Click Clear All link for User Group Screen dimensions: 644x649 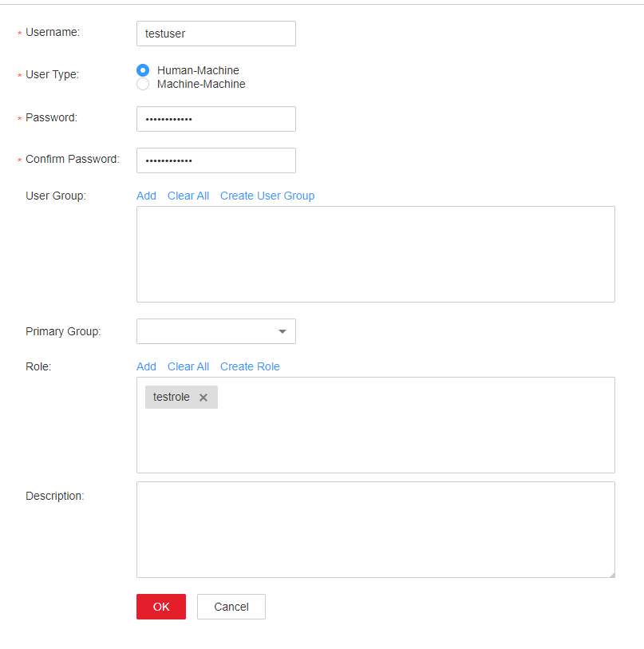pyautogui.click(x=188, y=196)
